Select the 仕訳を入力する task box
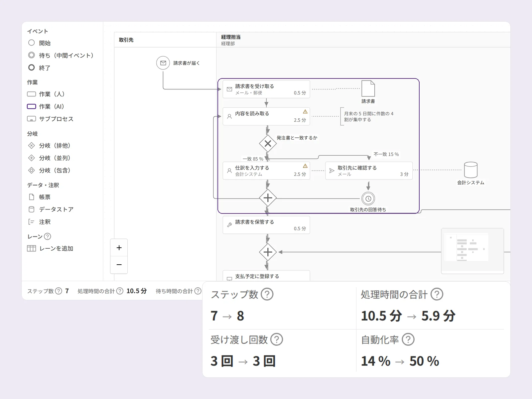This screenshot has height=399, width=532. click(x=266, y=171)
